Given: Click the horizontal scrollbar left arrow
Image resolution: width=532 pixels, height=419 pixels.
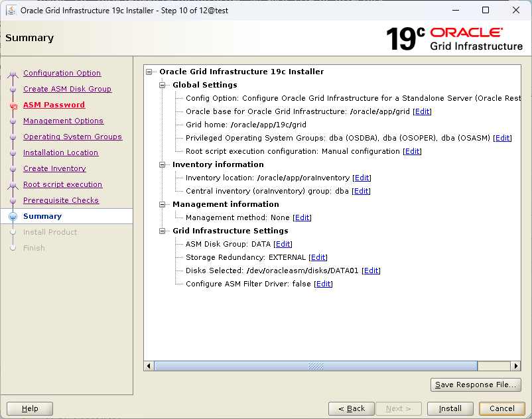Looking at the screenshot, I should (149, 366).
